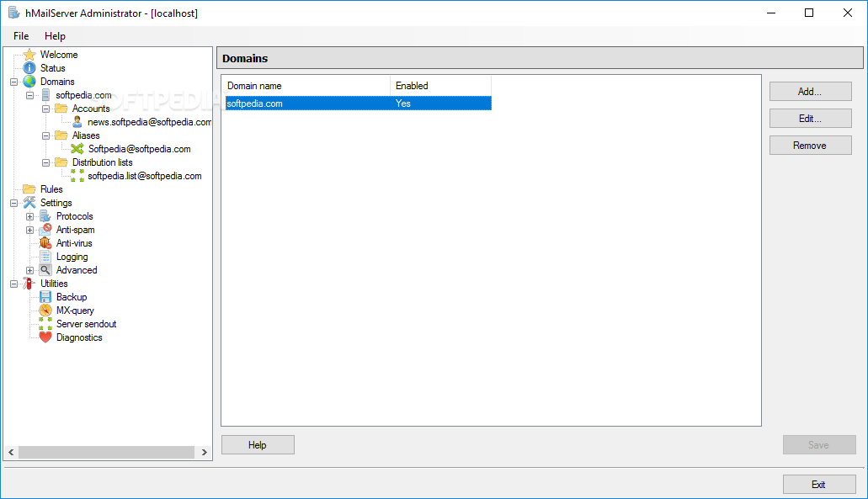The image size is (868, 499).
Task: Click the Backup floppy disk icon
Action: pyautogui.click(x=45, y=297)
